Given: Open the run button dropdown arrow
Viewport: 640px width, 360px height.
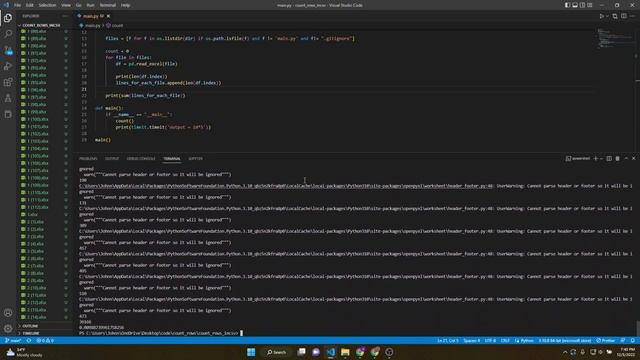Looking at the screenshot, I should click(x=607, y=16).
